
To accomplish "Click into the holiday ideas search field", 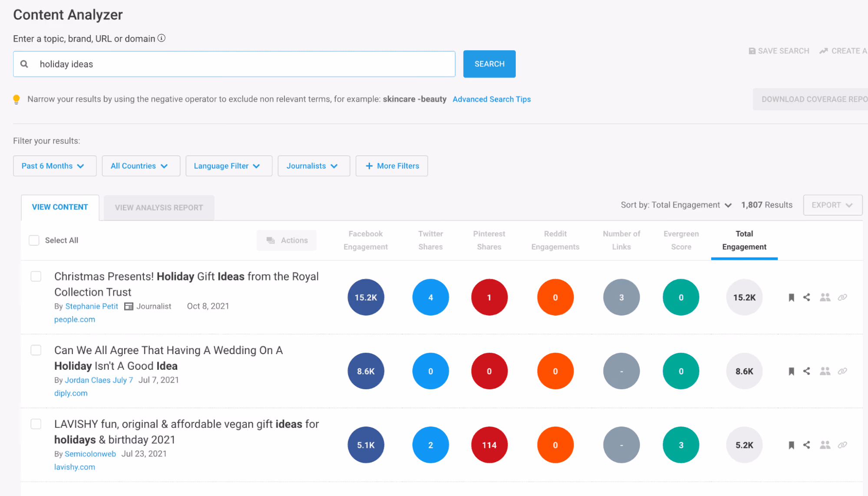I will [234, 64].
